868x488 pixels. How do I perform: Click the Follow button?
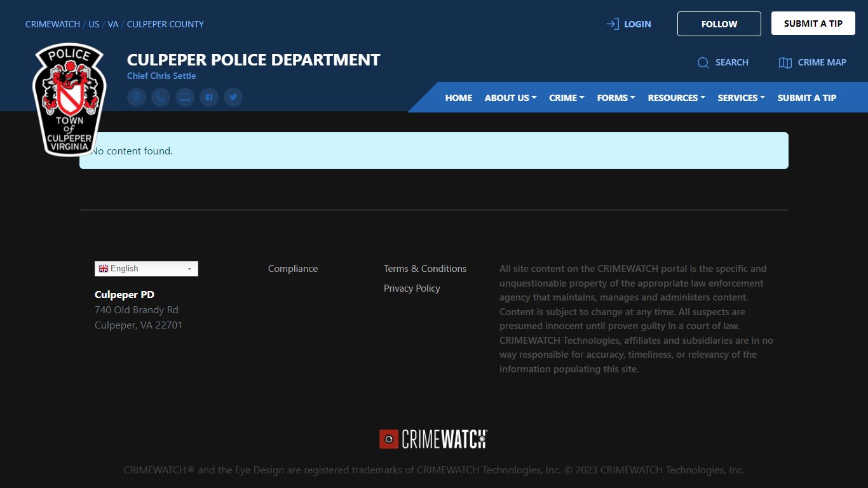tap(719, 24)
